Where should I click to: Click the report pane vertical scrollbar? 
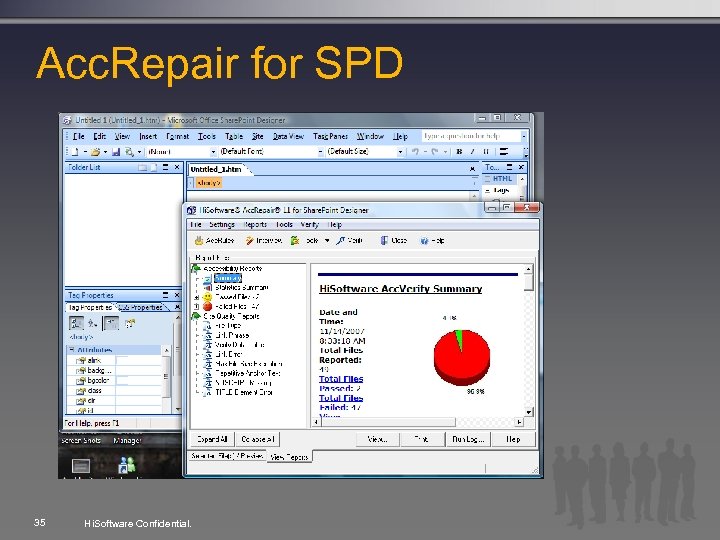[529, 340]
